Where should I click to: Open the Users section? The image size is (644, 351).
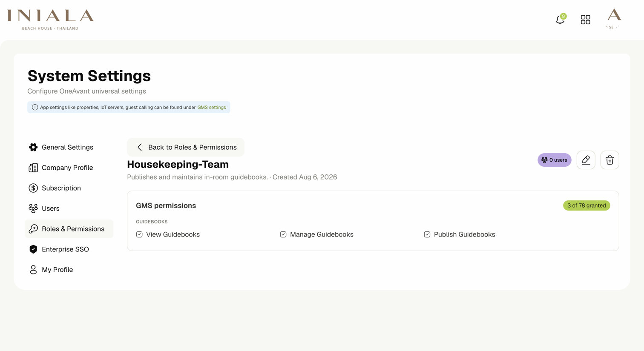(69, 208)
